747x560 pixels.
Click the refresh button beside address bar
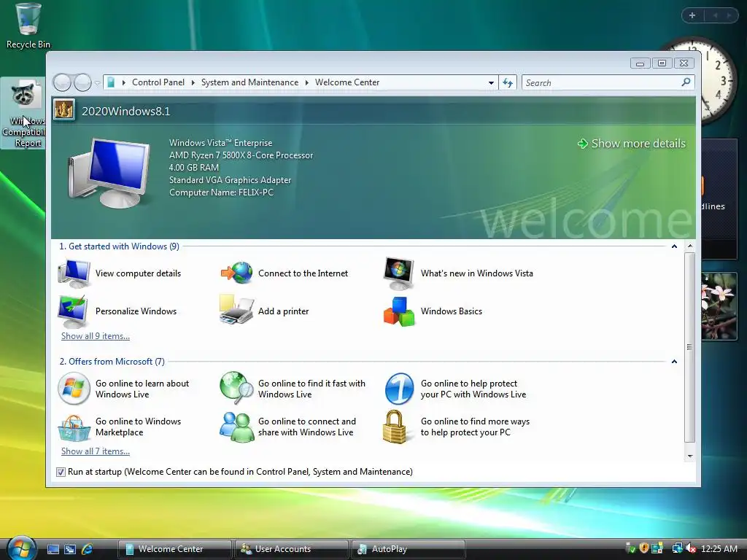(x=508, y=83)
